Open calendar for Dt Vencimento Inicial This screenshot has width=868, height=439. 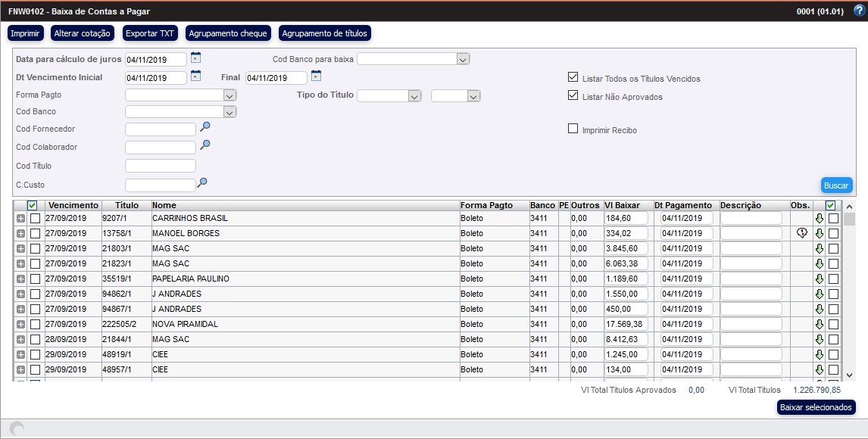pyautogui.click(x=195, y=76)
